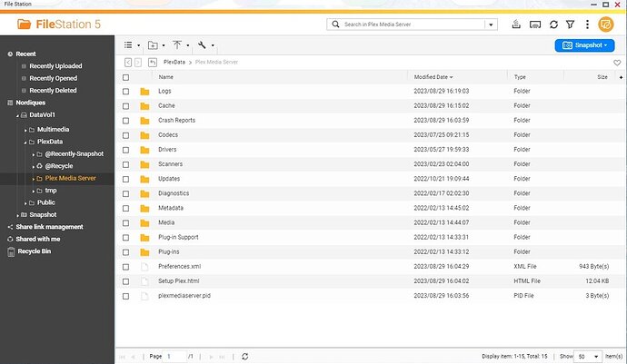
Task: Click the parent folder up icon
Action: click(x=153, y=63)
